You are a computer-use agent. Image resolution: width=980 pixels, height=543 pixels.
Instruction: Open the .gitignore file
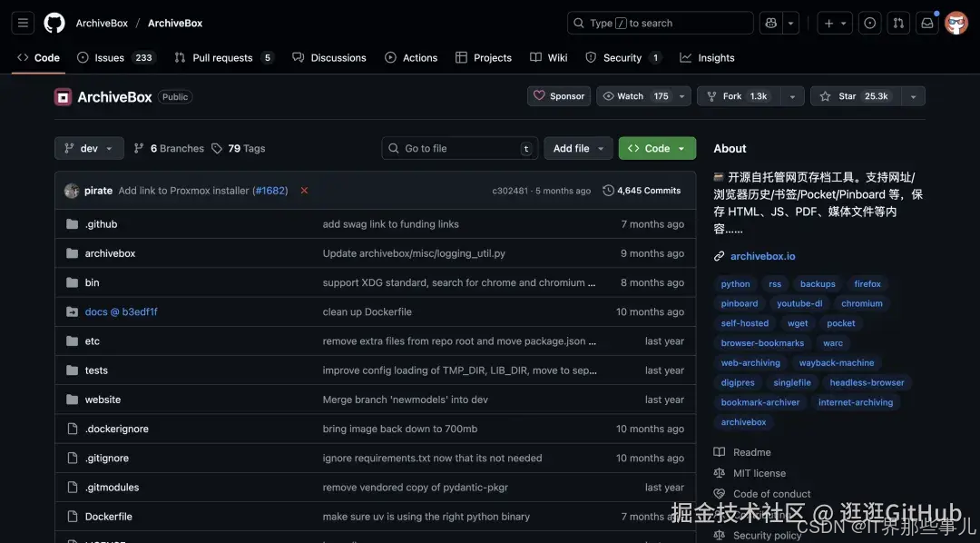tap(107, 458)
